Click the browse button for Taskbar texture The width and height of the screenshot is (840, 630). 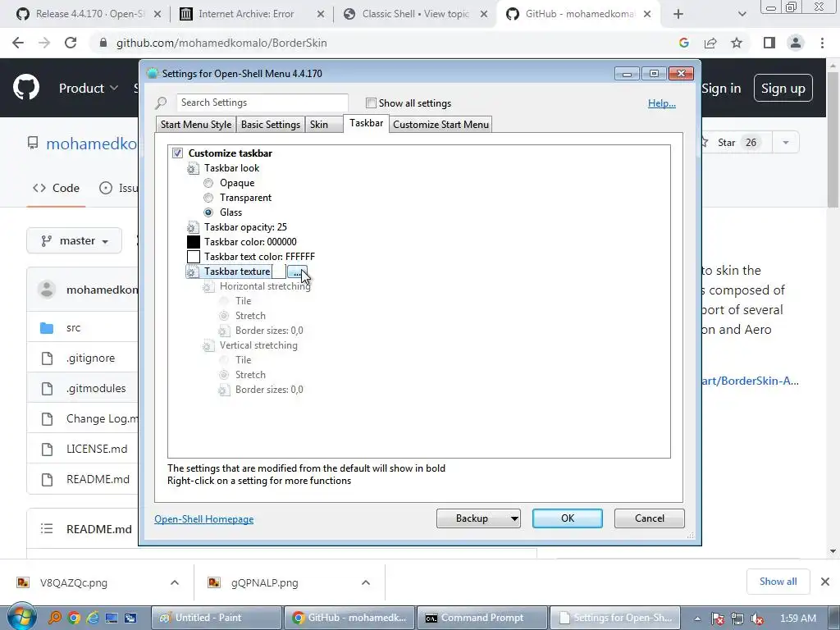click(297, 272)
